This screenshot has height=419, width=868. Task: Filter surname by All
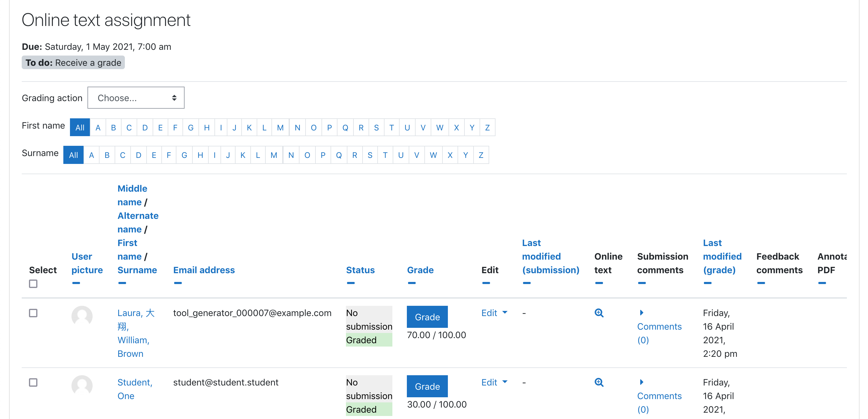(x=74, y=155)
